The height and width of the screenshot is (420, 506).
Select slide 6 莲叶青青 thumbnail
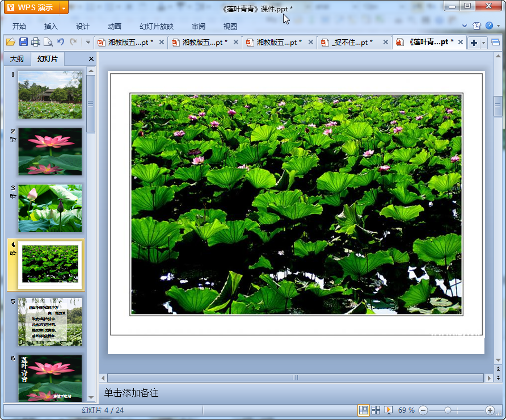[50, 379]
